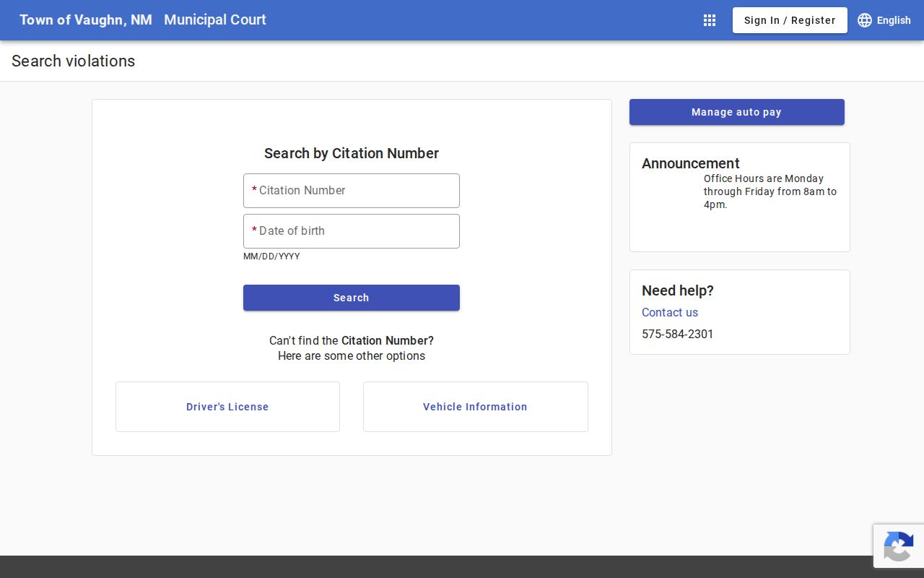Click the Town of Vaughn, NM title
The image size is (924, 578).
(x=86, y=20)
